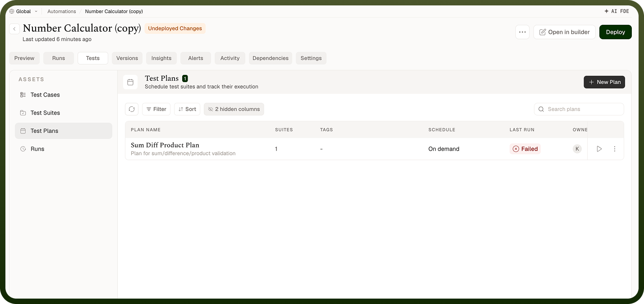
Task: Click Number Calculator (copy) breadcrumb
Action: (x=114, y=11)
